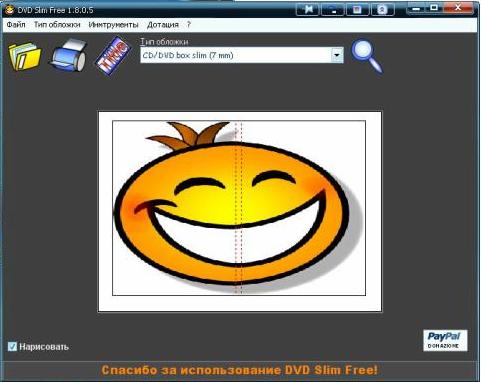Open the Дотация menu
The width and height of the screenshot is (481, 382).
[x=163, y=25]
